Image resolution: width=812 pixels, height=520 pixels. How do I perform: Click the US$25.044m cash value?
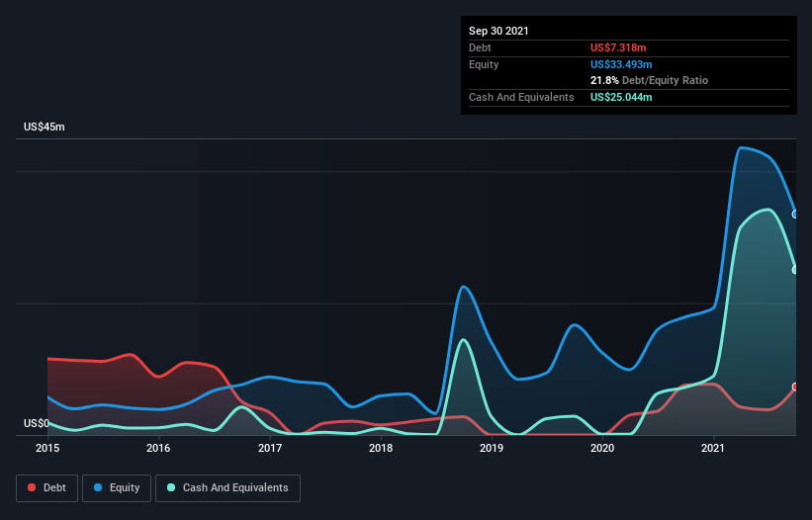tap(621, 97)
